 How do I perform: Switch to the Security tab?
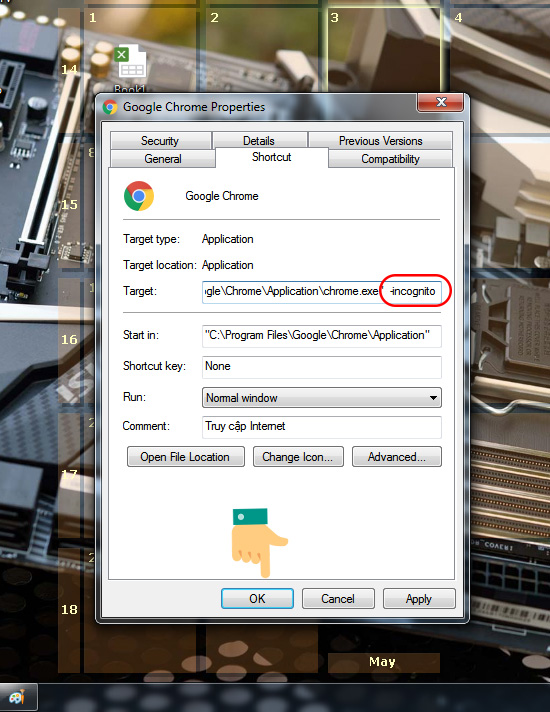[x=160, y=141]
